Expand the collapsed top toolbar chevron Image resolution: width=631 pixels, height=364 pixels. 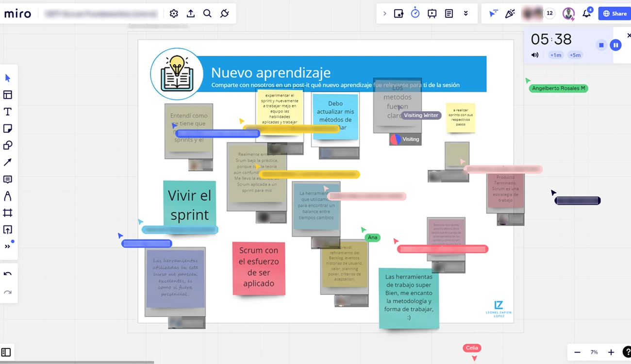(385, 14)
